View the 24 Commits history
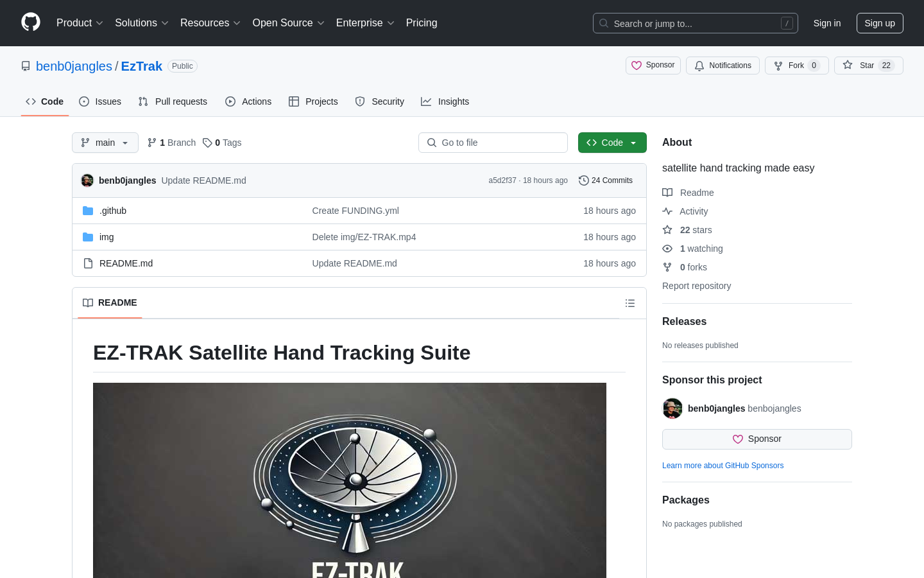Viewport: 924px width, 578px height. click(x=606, y=180)
